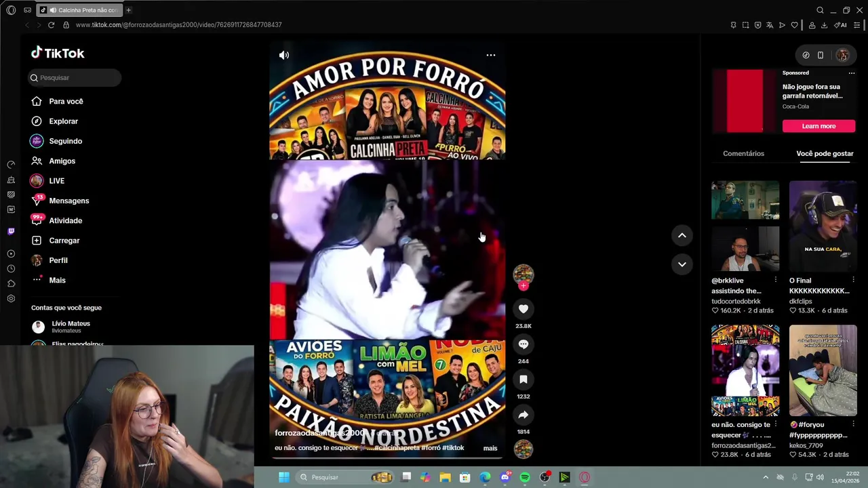The image size is (868, 488).
Task: Open Opera sidebar history clock icon
Action: 11,269
